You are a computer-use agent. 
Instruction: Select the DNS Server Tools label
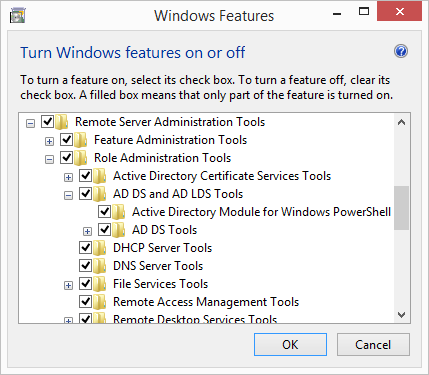(x=158, y=266)
